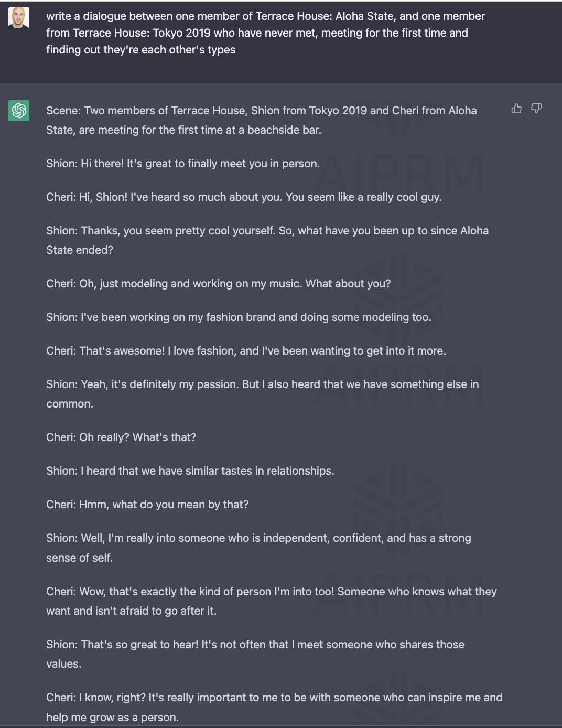Screen dimensions: 562x728
Task: Click the thumbs up icon on the response
Action: tap(516, 109)
